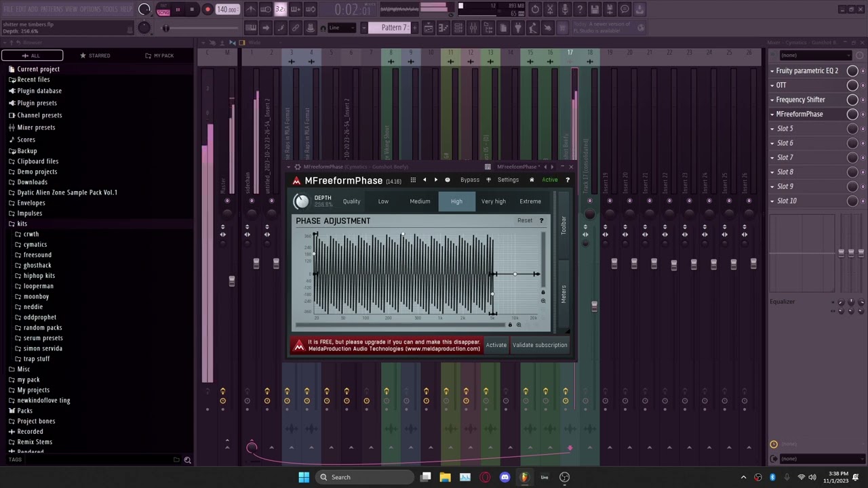
Task: Open plugin window menu arrow in title bar
Action: 290,167
